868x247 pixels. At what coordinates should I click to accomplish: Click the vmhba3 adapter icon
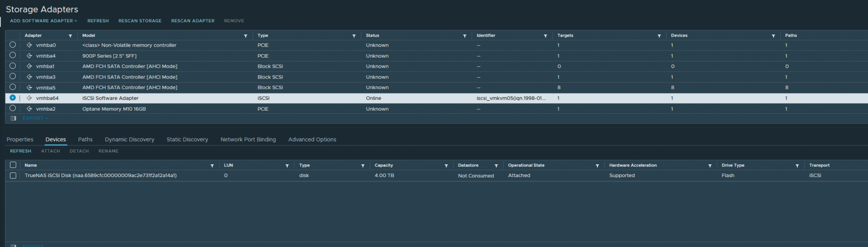(x=29, y=77)
